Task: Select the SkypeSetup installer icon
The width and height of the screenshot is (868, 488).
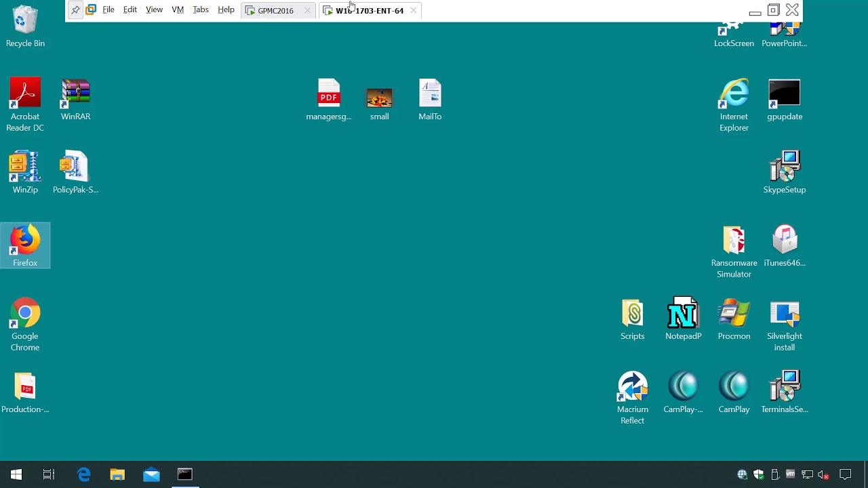Action: [785, 173]
